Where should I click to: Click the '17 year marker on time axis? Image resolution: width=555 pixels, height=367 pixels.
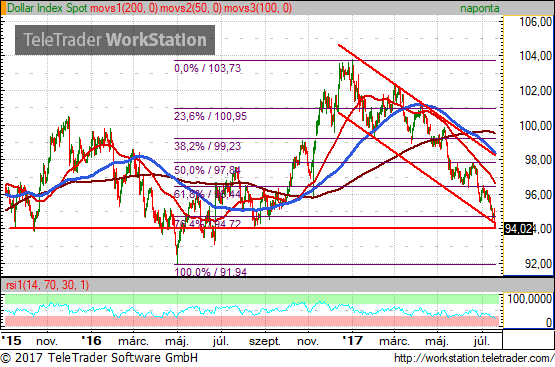[x=353, y=341]
